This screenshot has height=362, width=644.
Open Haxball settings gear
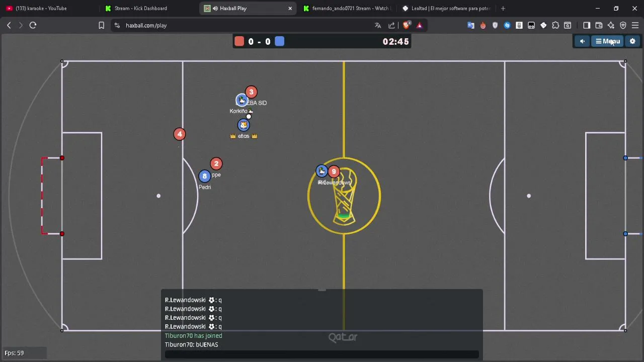(x=632, y=41)
